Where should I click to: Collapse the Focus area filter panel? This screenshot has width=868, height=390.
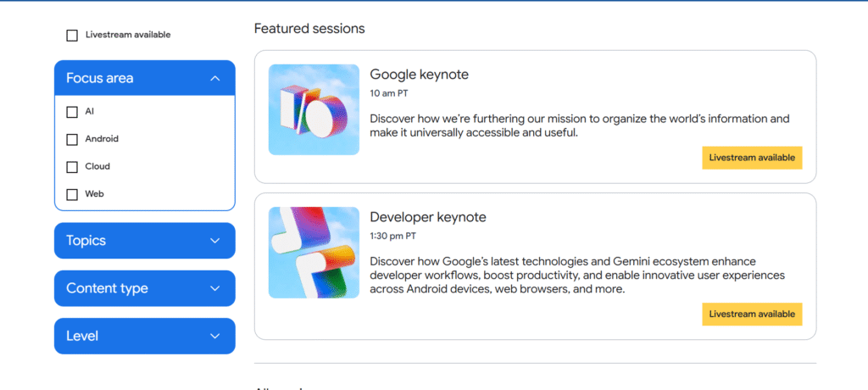coord(144,78)
